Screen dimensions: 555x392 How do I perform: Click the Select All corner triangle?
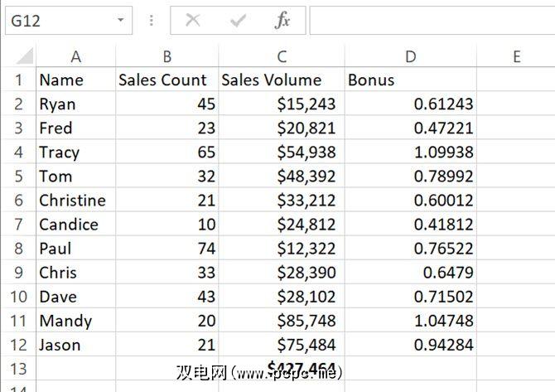point(25,56)
